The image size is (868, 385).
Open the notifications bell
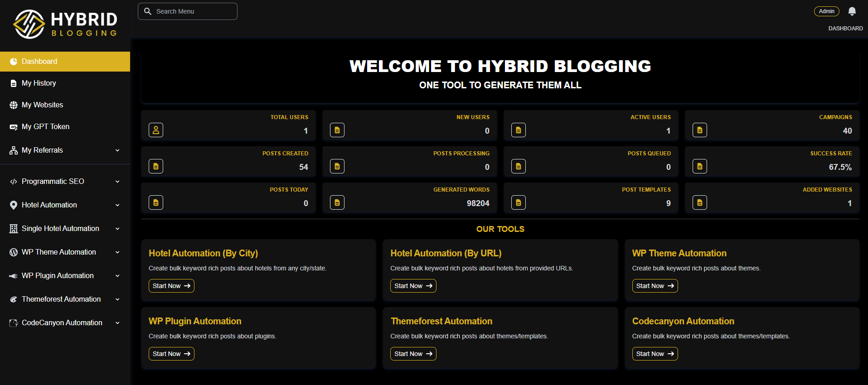[852, 11]
